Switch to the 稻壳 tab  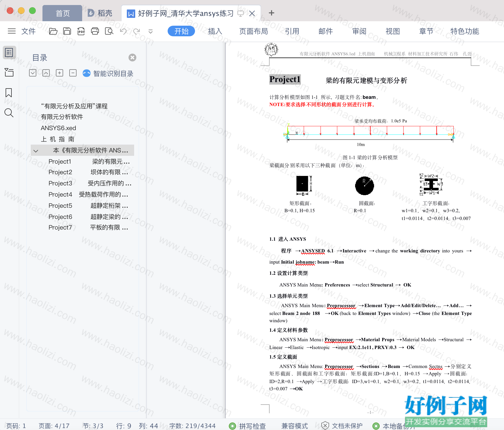tap(100, 13)
